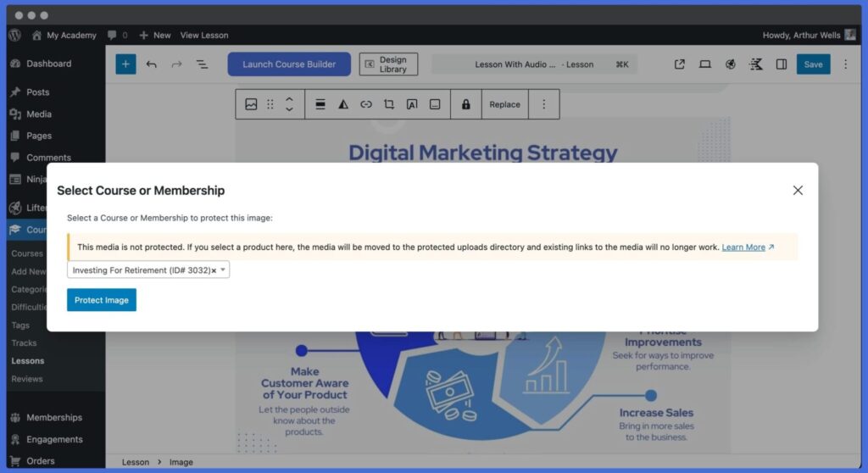Open the editor options kebab menu
The height and width of the screenshot is (473, 868).
[845, 64]
